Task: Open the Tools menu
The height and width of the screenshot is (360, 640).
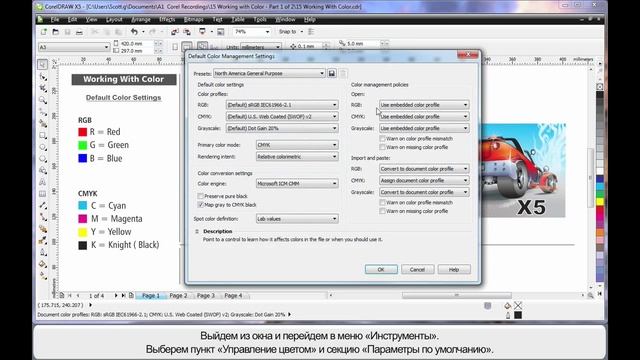Action: tap(260, 20)
